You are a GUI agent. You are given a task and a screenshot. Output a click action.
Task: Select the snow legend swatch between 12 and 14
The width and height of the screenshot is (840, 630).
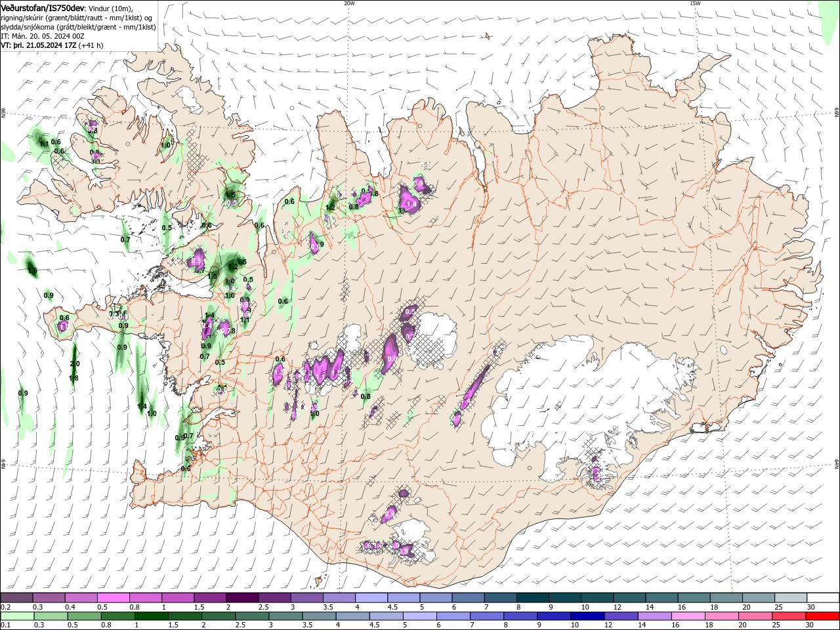(x=629, y=598)
